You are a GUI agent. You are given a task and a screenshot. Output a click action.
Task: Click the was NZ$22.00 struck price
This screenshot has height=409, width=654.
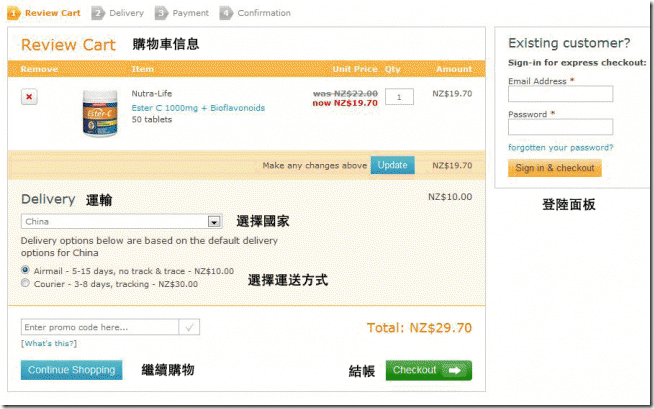click(345, 93)
